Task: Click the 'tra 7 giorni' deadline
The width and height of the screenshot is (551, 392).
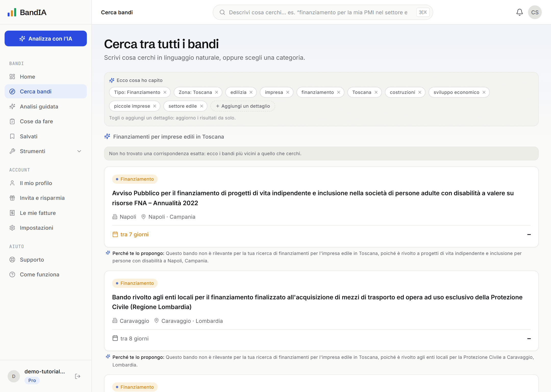Action: pos(130,234)
